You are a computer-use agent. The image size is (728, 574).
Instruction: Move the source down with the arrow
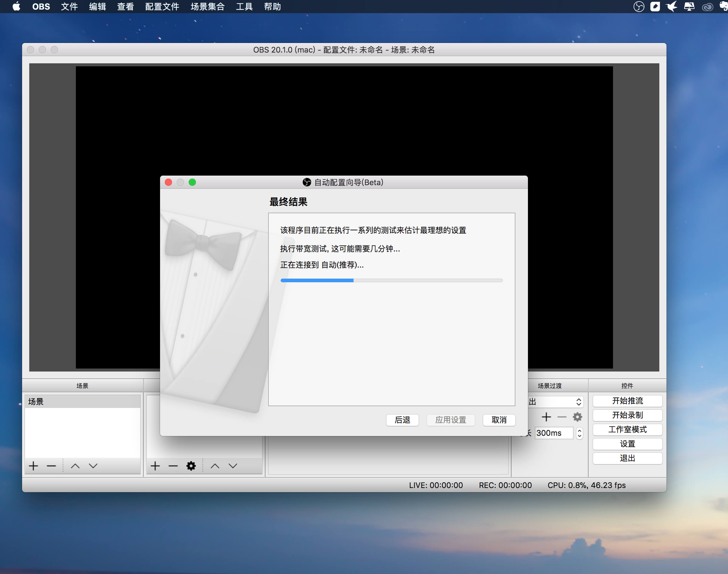coord(233,466)
